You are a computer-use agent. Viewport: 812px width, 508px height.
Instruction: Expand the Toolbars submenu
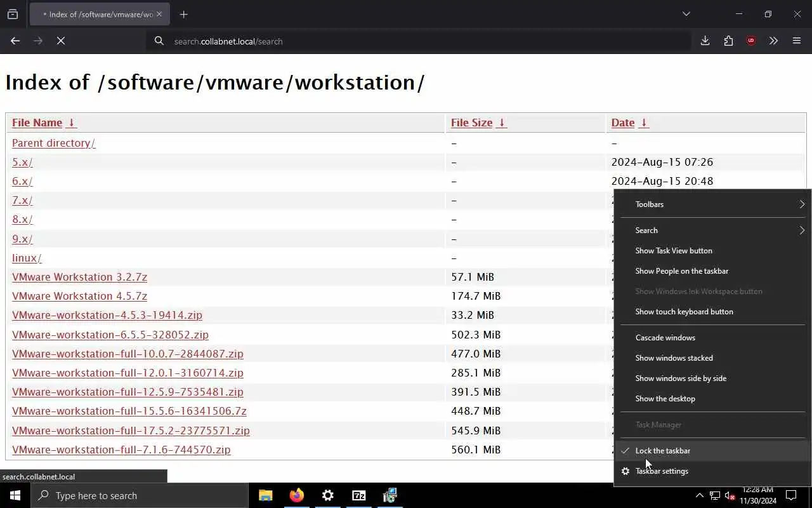pos(712,204)
